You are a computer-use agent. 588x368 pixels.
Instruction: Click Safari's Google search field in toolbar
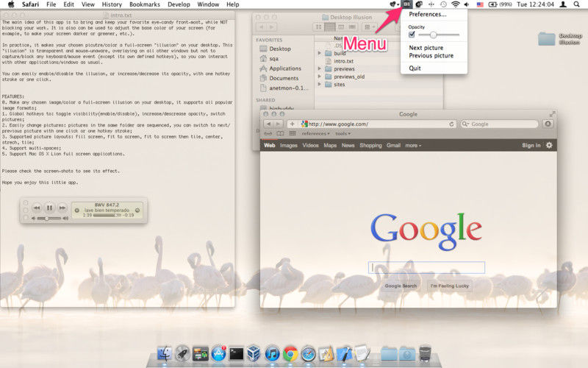point(499,124)
